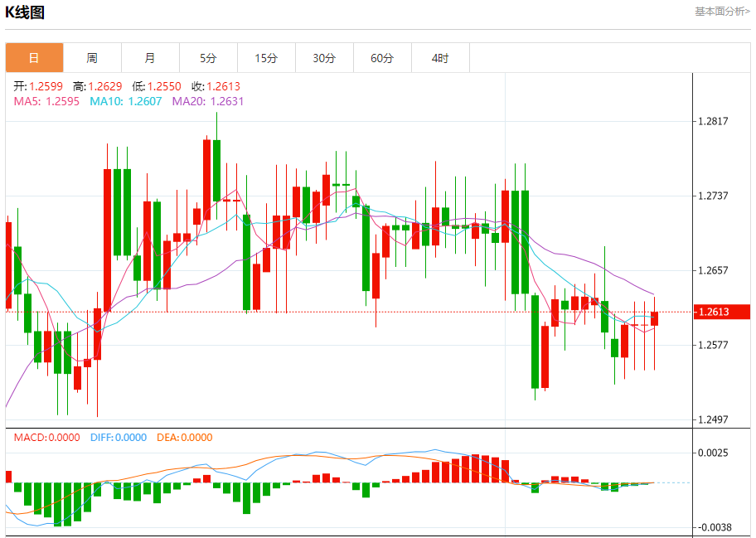
Task: Click the DEA:0.0000 indicator label
Action: tap(185, 437)
